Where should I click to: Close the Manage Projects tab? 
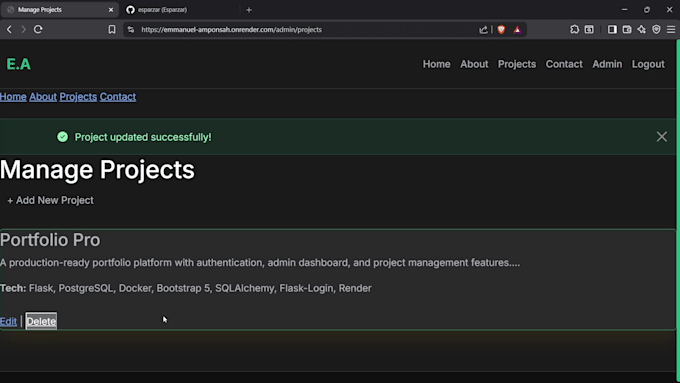click(111, 10)
